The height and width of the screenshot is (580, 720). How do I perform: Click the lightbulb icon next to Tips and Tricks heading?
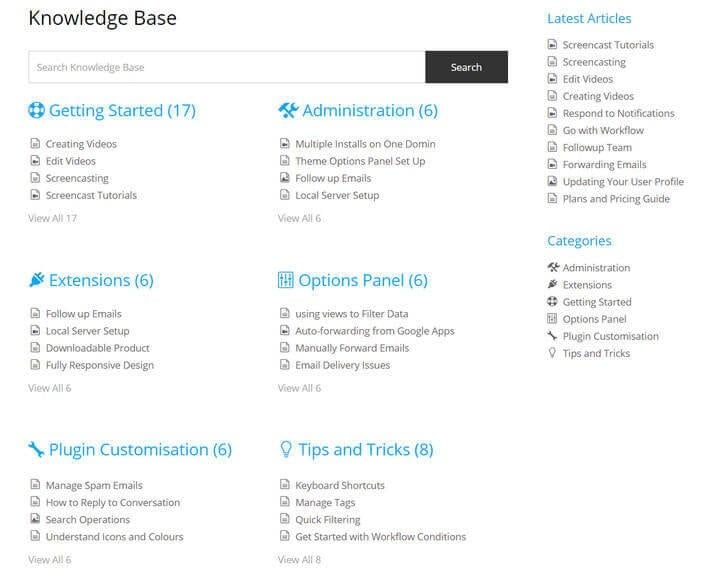pyautogui.click(x=286, y=450)
